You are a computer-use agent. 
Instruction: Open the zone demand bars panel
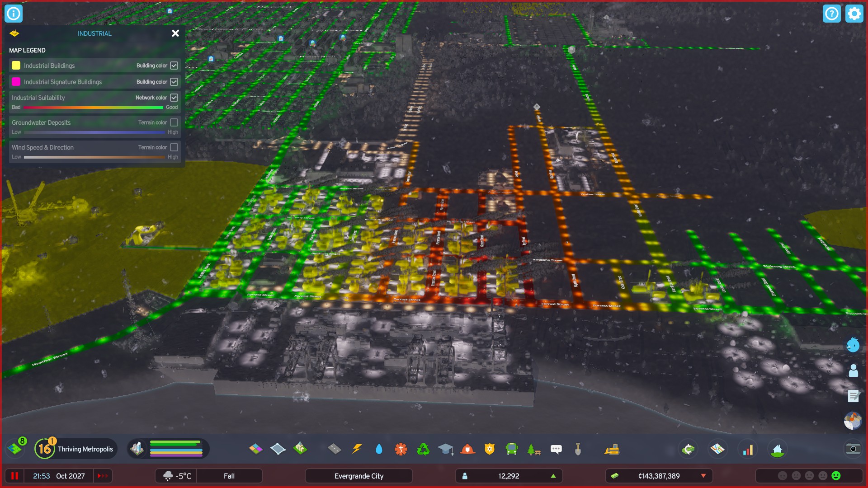point(168,449)
